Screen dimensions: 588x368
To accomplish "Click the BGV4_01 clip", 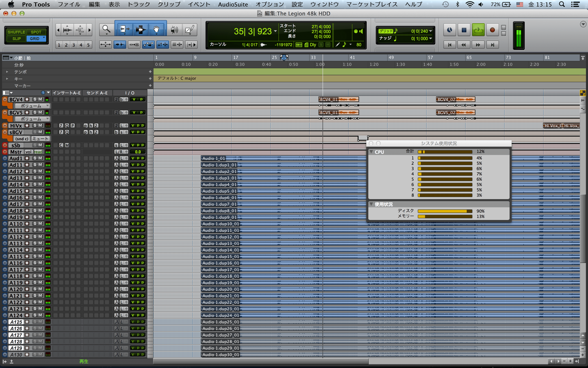I will 339,99.
